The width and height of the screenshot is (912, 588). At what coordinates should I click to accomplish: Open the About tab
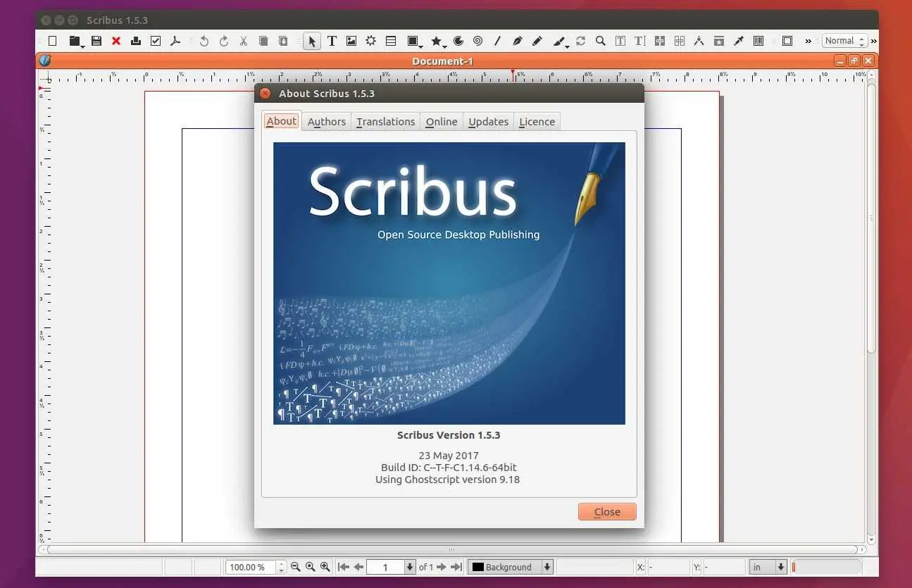tap(281, 121)
